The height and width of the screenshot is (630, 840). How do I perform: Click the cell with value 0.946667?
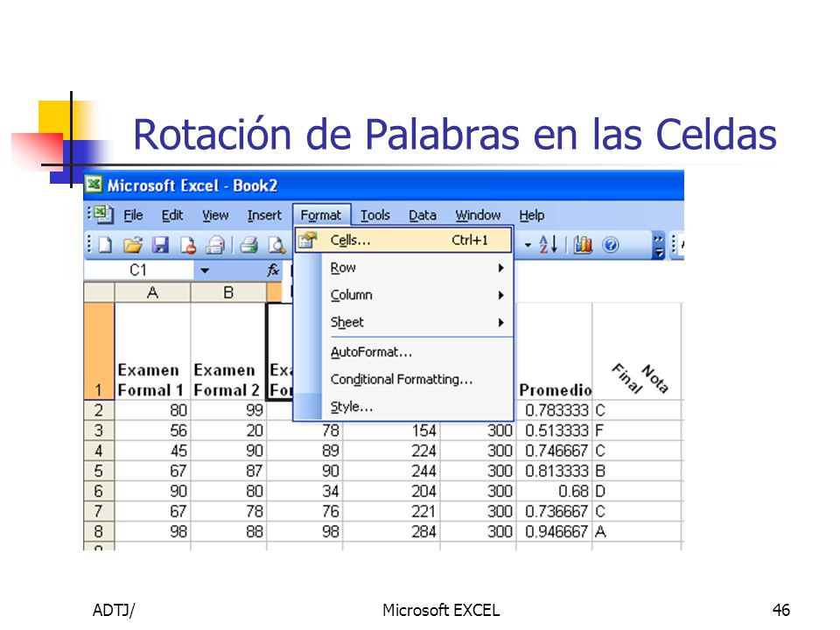coord(554,531)
